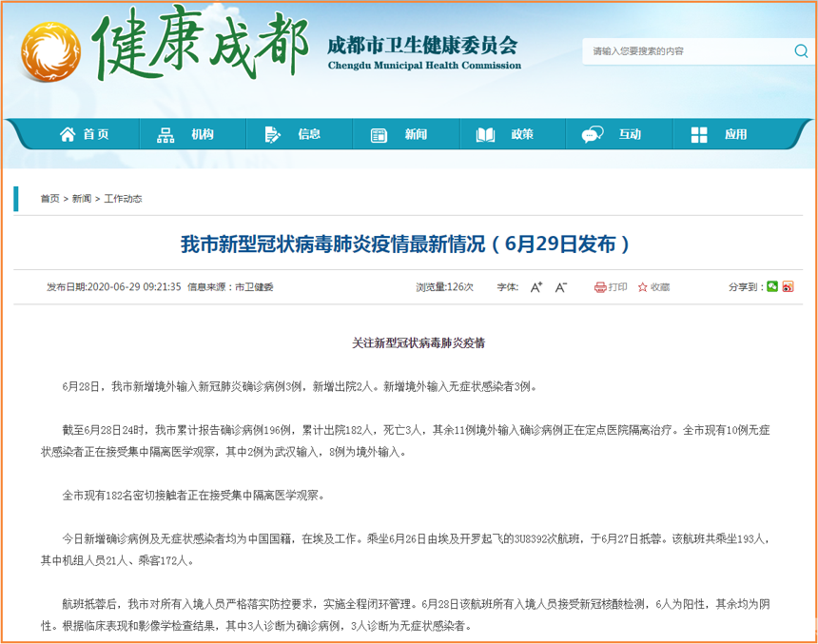
Task: Click the 信息 document pencil icon
Action: click(272, 135)
